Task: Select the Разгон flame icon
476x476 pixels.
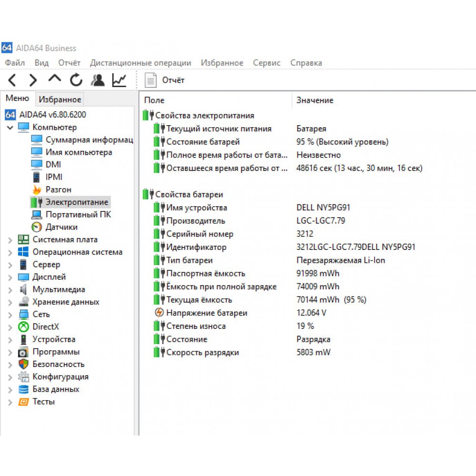Action: coord(37,189)
